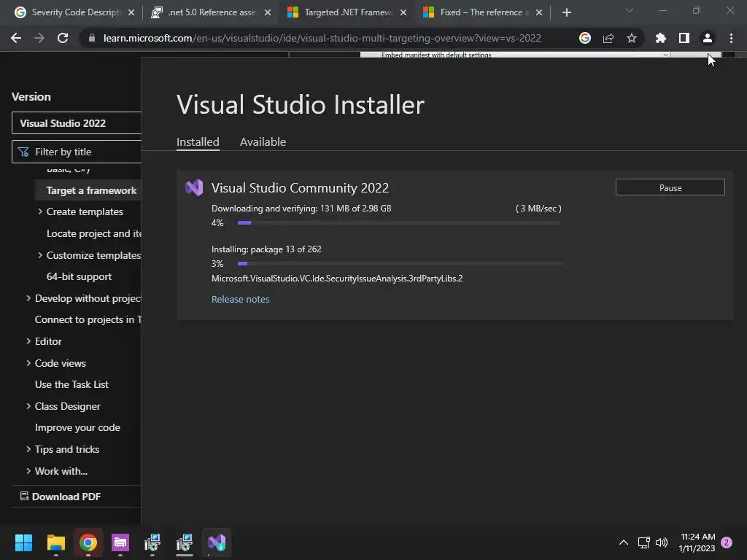The image size is (747, 560).
Task: Switch to the Severity Code Description tab
Action: tap(74, 12)
